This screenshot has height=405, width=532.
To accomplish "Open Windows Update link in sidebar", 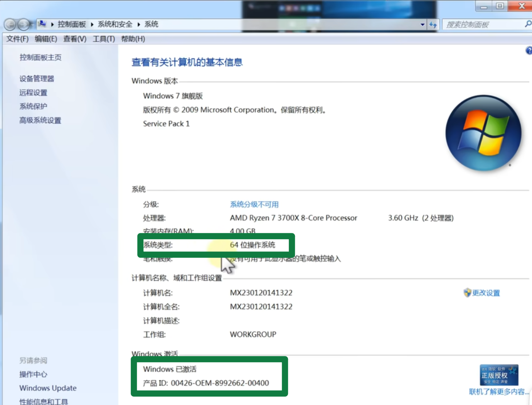I will click(x=48, y=388).
